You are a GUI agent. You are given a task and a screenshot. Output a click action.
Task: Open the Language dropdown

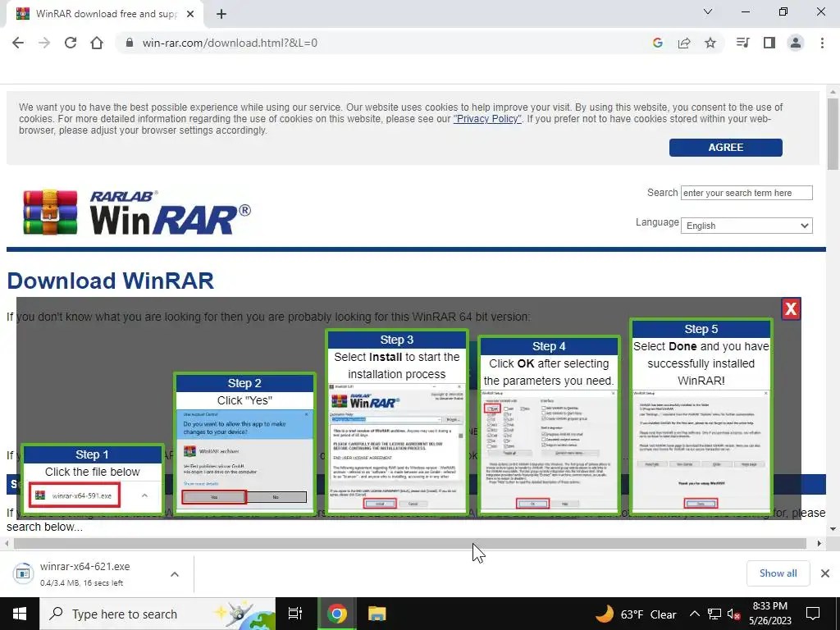(x=746, y=226)
